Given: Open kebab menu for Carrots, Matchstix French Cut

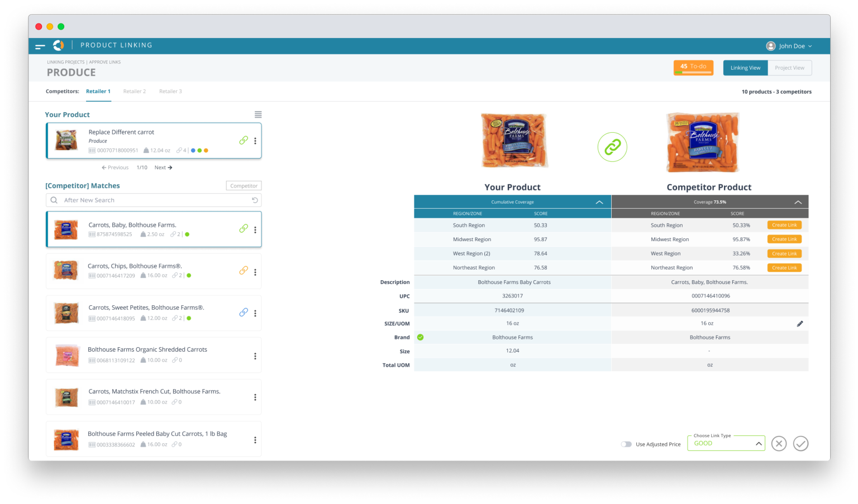Looking at the screenshot, I should coord(255,397).
